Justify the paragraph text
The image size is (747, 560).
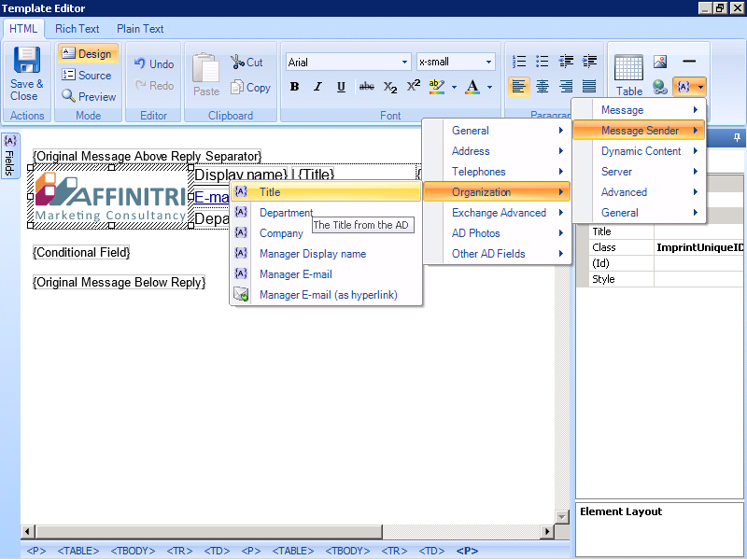point(589,87)
